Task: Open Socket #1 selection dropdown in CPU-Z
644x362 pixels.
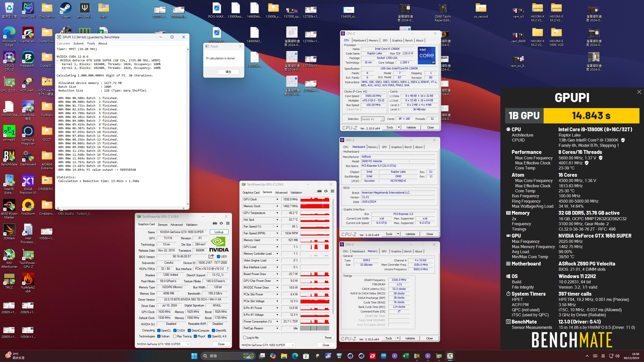Action: pyautogui.click(x=373, y=119)
